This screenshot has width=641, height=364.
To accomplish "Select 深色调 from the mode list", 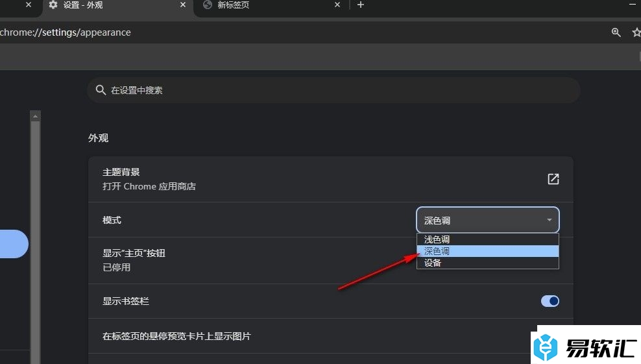I will point(488,251).
